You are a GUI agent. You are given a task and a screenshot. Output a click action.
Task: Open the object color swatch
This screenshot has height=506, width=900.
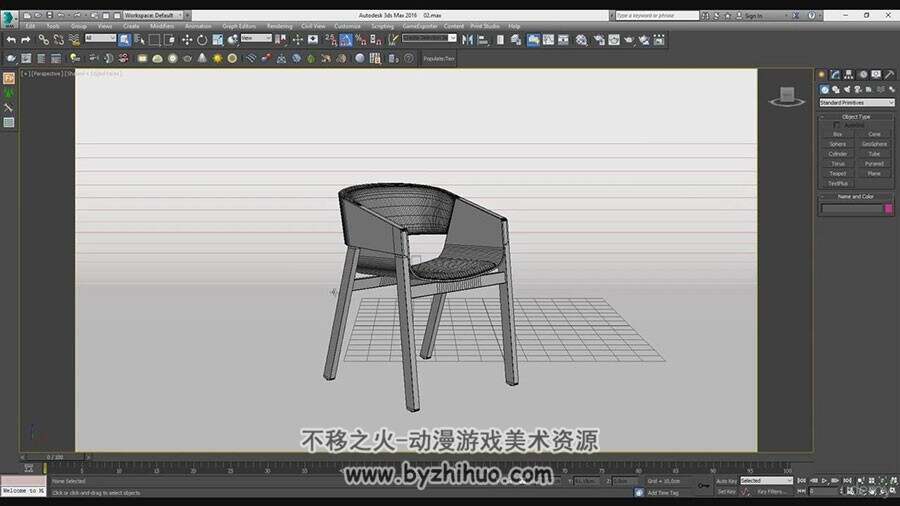tap(889, 209)
